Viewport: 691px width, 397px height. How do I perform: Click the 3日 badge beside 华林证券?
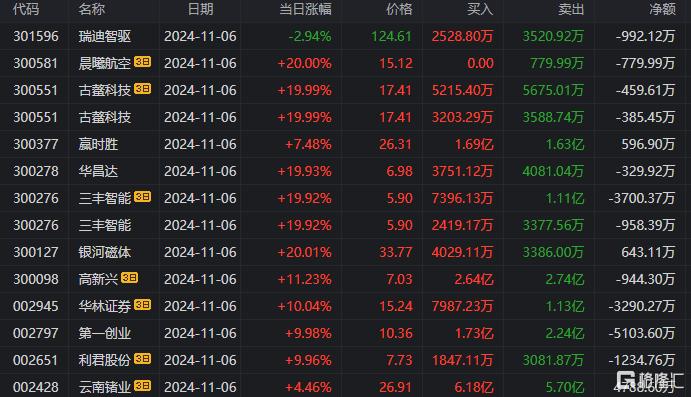click(x=142, y=304)
